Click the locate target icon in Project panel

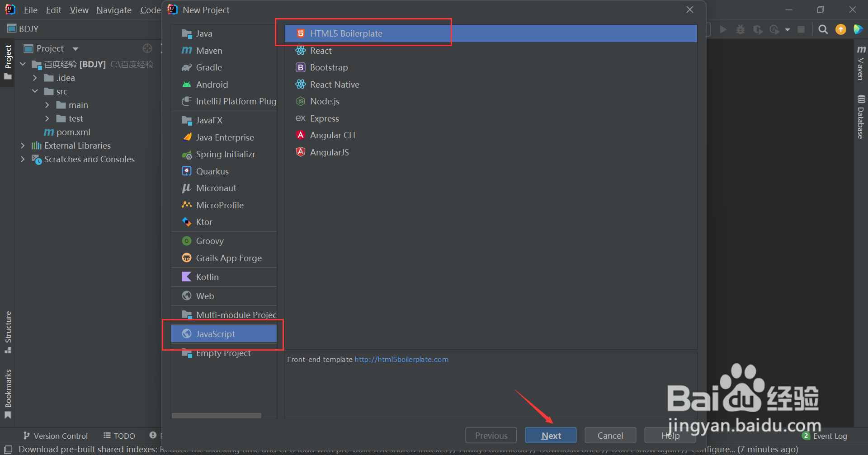tap(147, 48)
